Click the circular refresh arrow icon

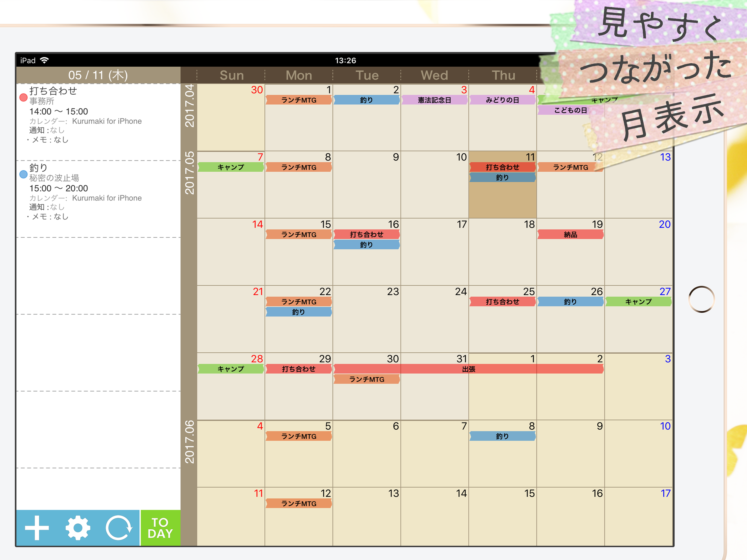pos(119,527)
